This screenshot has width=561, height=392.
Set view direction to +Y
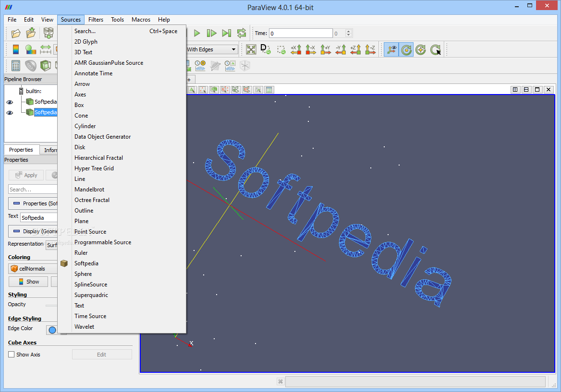326,50
